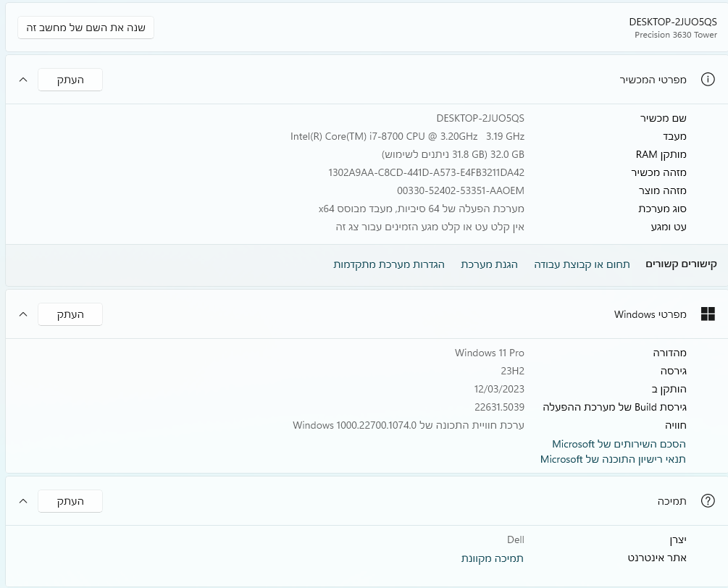Click the מעבד processor label
The height and width of the screenshot is (588, 728).
[674, 136]
